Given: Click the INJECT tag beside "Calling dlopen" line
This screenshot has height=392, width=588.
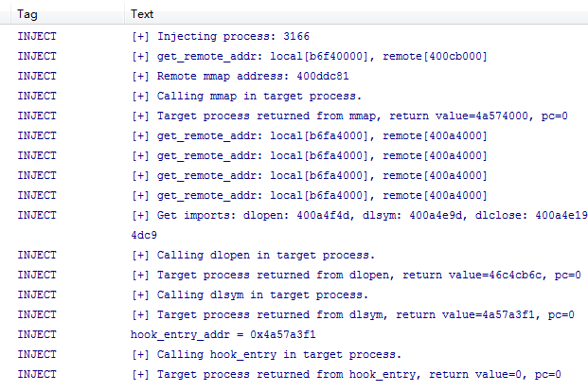Looking at the screenshot, I should coord(37,255).
